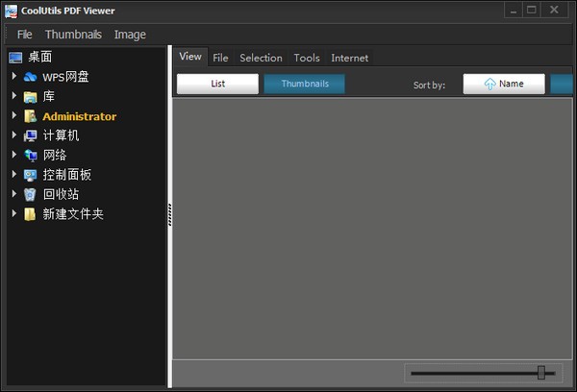This screenshot has height=392, width=577.
Task: Select 桌面 root in folder tree
Action: [x=40, y=58]
